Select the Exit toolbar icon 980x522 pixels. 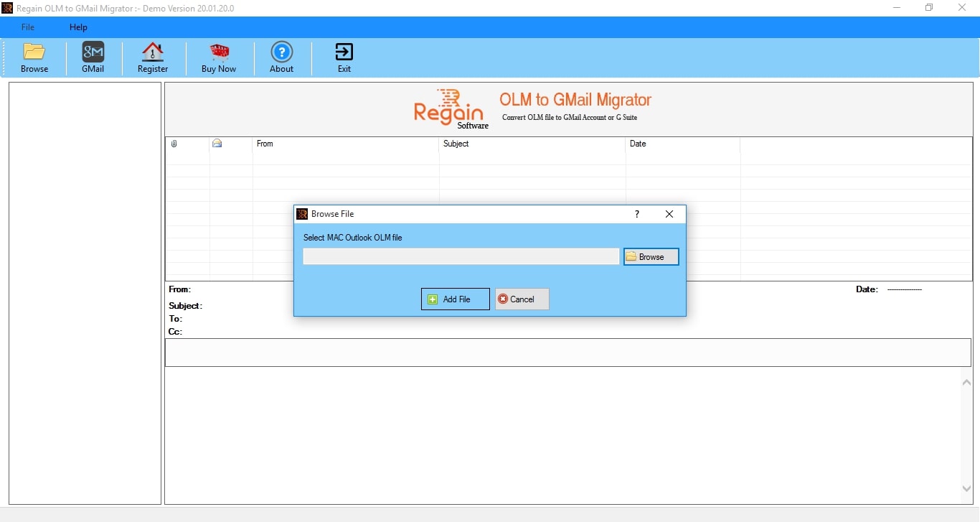coord(344,57)
